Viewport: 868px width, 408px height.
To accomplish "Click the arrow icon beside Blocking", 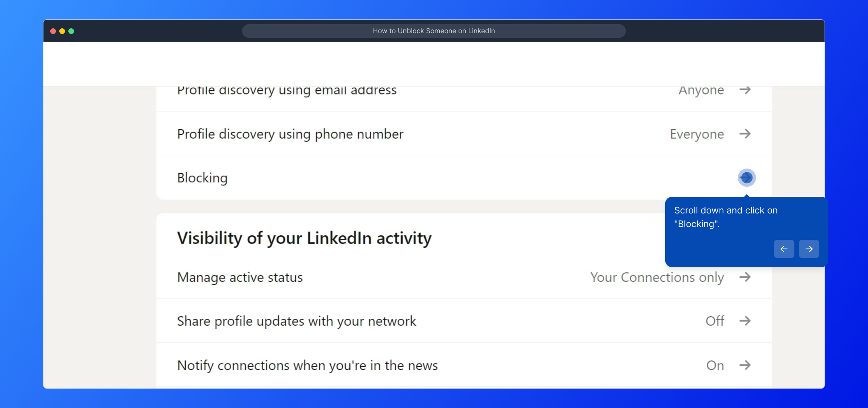I will (x=746, y=178).
